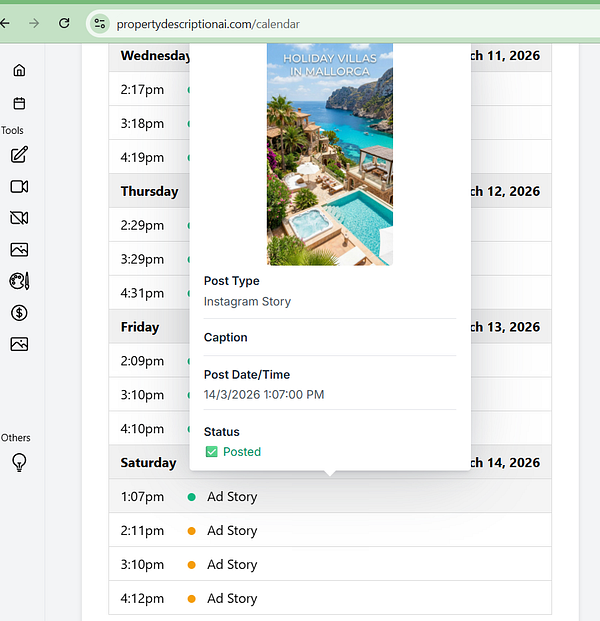Open the crossed-out video camera tool icon

click(19, 218)
